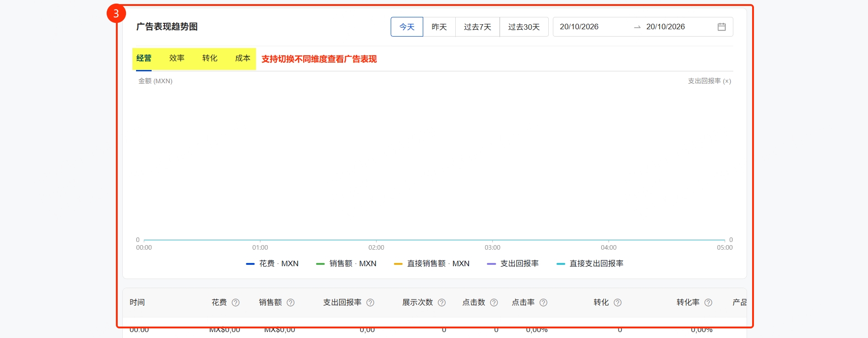The width and height of the screenshot is (868, 338).
Task: Click the end date field 20/10/2026
Action: point(666,27)
